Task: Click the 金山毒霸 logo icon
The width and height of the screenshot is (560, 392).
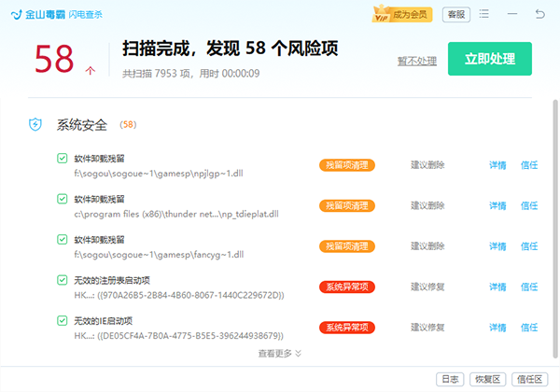Action: click(17, 15)
